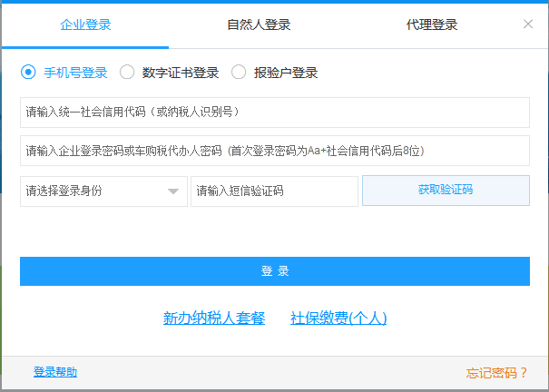Switch to the 企业登录 tab

pos(85,24)
